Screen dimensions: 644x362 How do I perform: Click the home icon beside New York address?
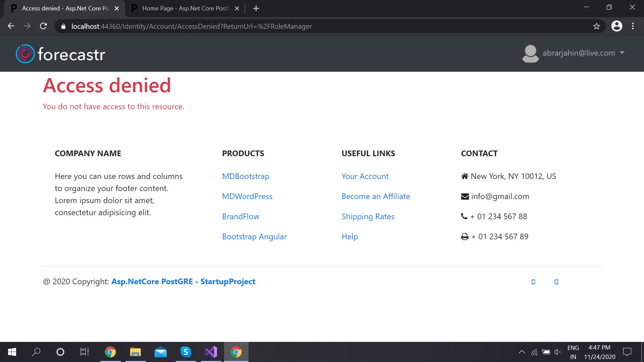pos(465,176)
